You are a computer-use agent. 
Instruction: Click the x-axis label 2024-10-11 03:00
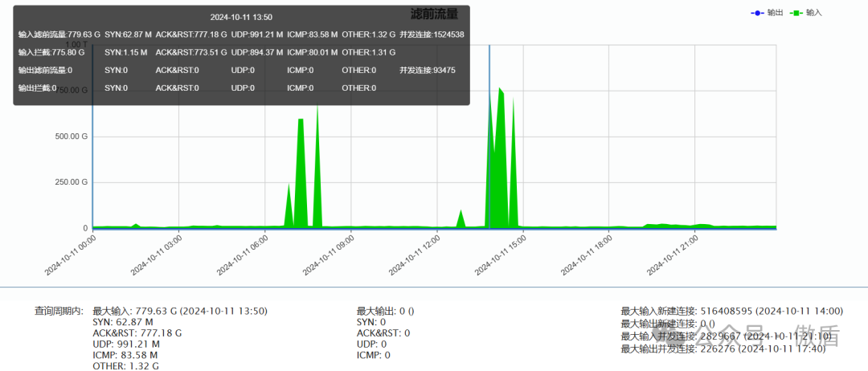[x=157, y=254]
